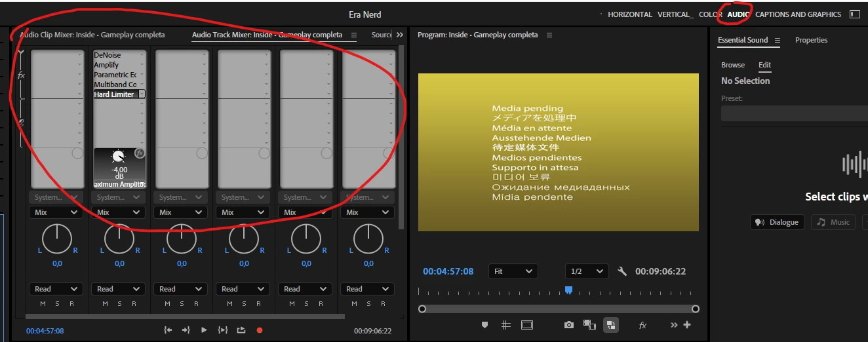Add a marker in Program monitor
Image resolution: width=868 pixels, height=342 pixels.
coord(485,324)
